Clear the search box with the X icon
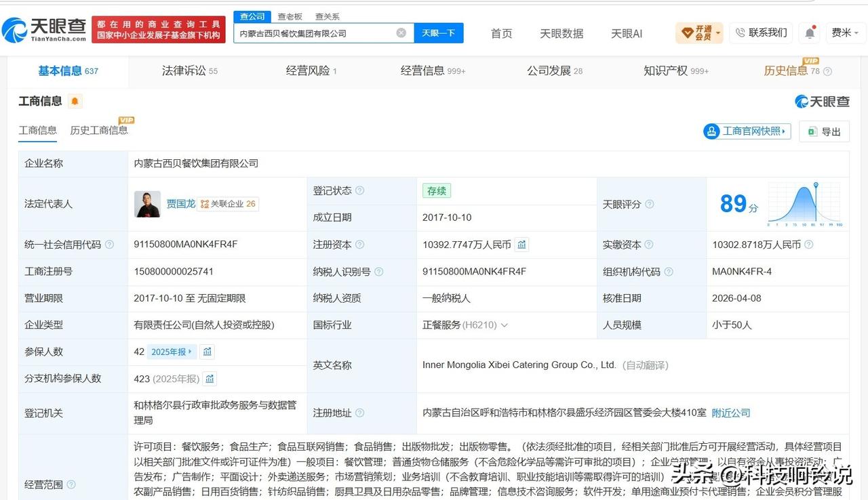The width and height of the screenshot is (868, 500). click(x=401, y=33)
